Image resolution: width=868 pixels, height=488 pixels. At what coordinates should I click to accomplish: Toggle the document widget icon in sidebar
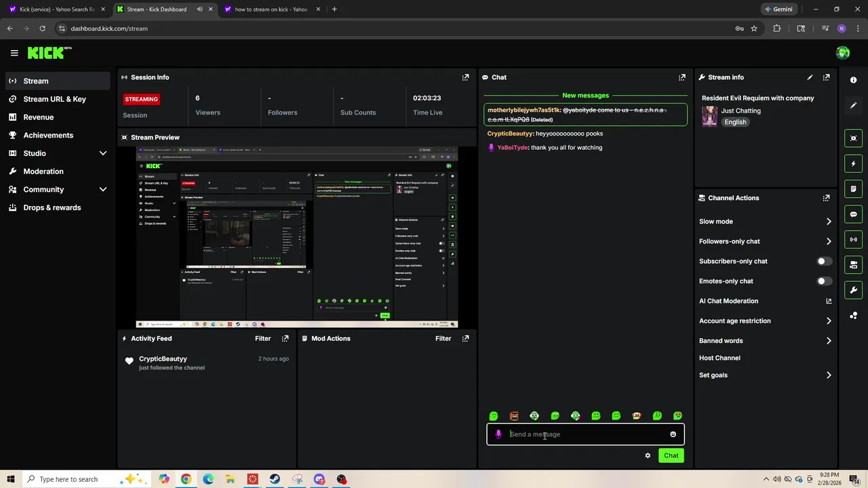854,189
